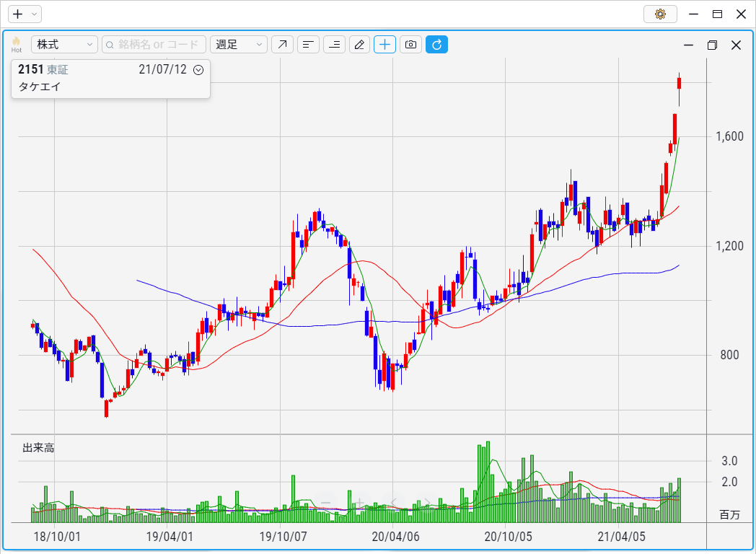Click the 20/04/06 date axis label
Viewport: 756px width, 554px height.
click(395, 537)
